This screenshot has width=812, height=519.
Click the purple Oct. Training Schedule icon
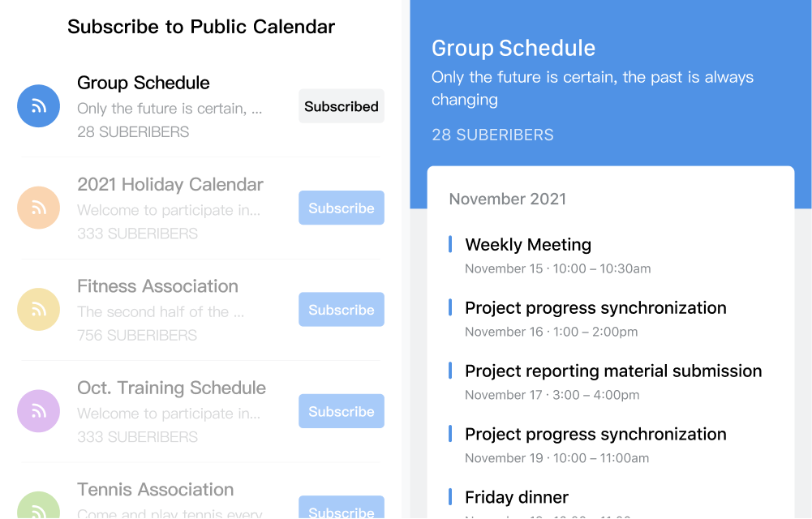38,411
